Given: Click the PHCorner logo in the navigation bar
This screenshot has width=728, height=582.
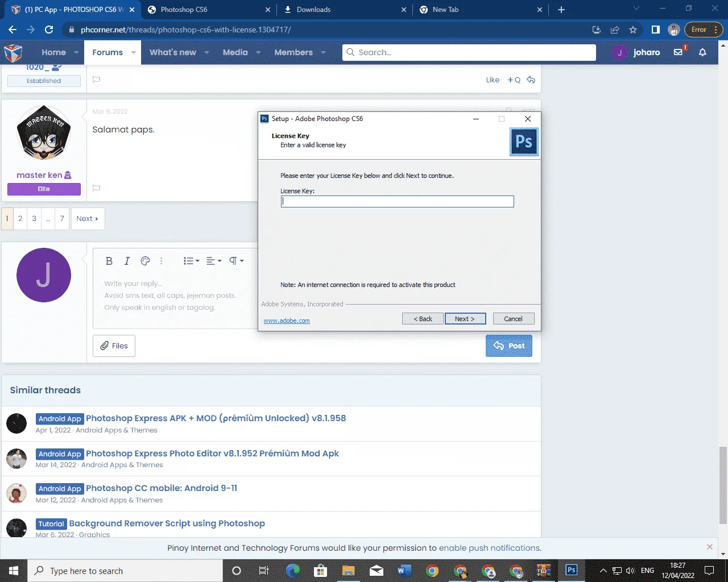Looking at the screenshot, I should point(13,52).
